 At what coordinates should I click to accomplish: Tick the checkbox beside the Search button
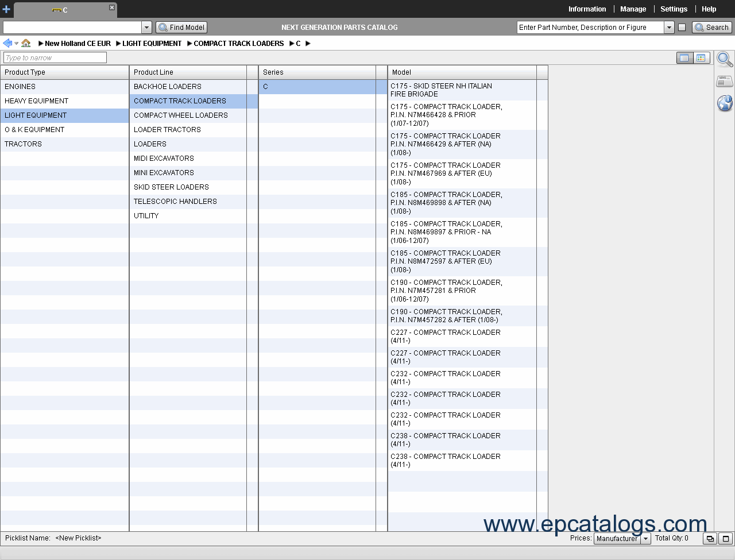click(682, 27)
